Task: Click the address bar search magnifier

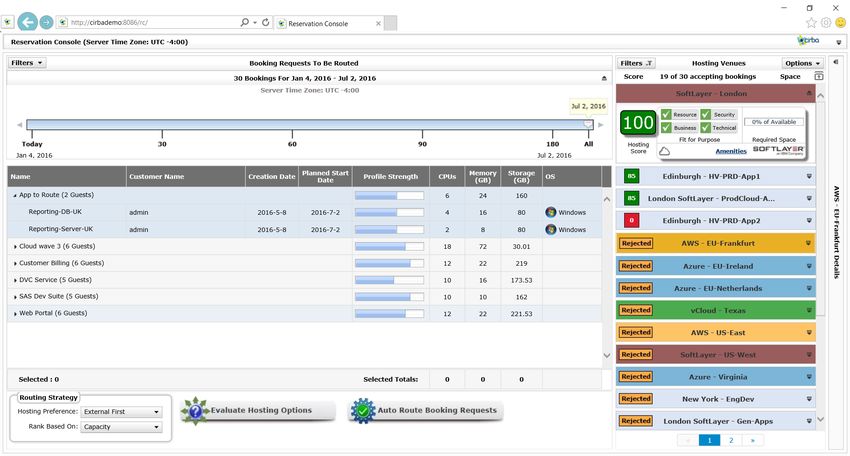Action: point(244,22)
